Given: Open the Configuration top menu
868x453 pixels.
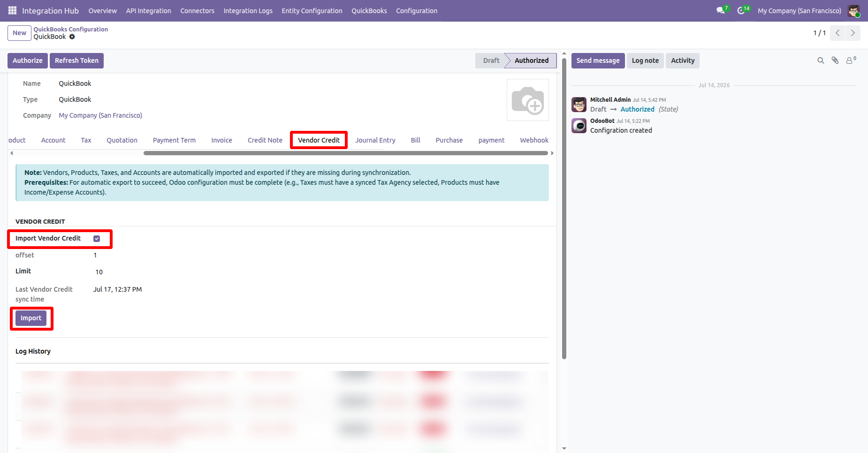Looking at the screenshot, I should pyautogui.click(x=417, y=11).
